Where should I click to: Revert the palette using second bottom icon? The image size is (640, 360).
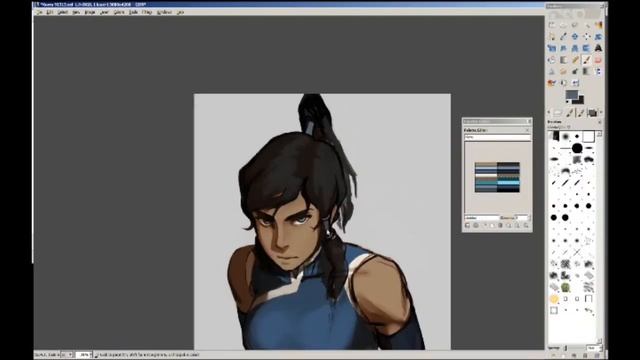[x=476, y=225]
